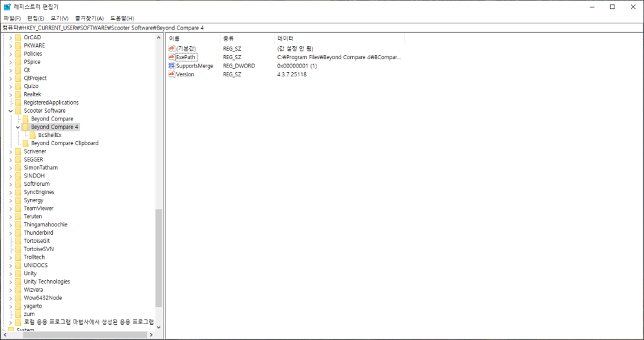Expand the PKWARE key
Viewport: 644px width, 340px height.
pos(11,45)
